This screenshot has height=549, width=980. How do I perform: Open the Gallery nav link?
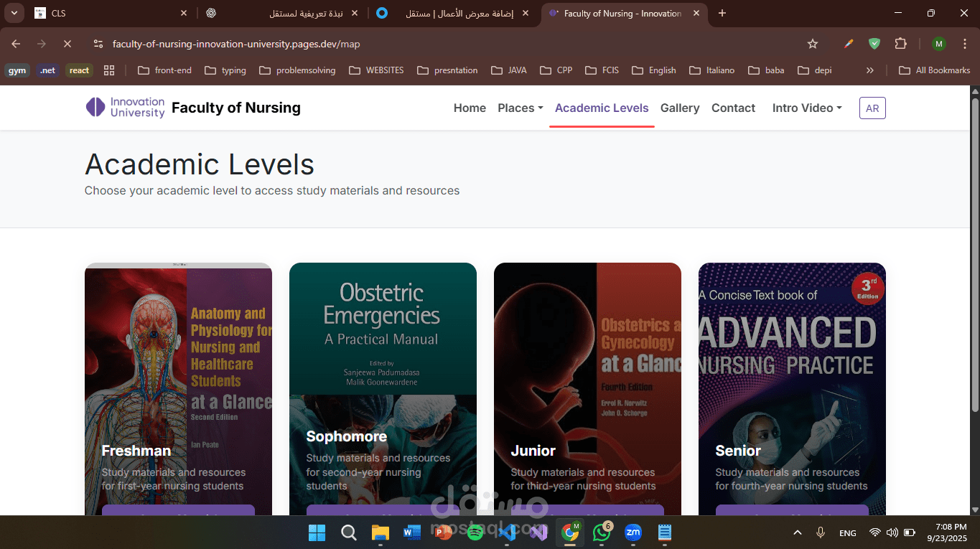[x=680, y=108]
